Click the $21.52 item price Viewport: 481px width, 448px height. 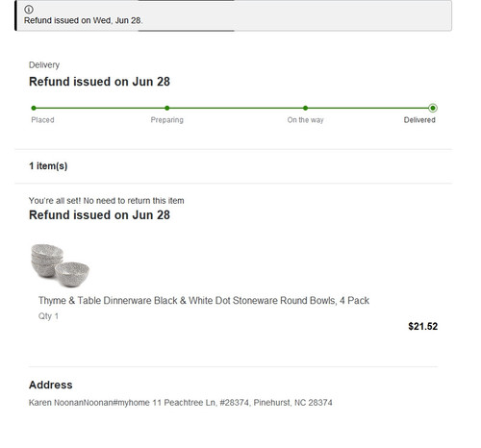coord(422,326)
